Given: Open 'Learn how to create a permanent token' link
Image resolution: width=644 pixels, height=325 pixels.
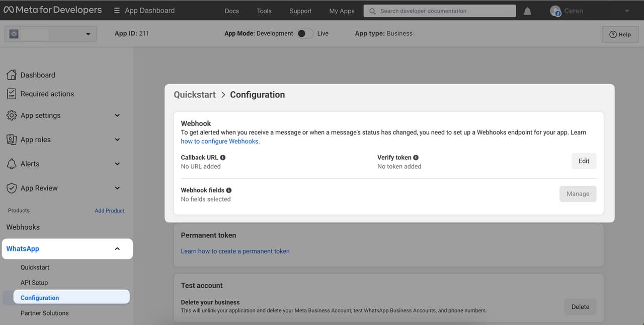Looking at the screenshot, I should [x=235, y=251].
